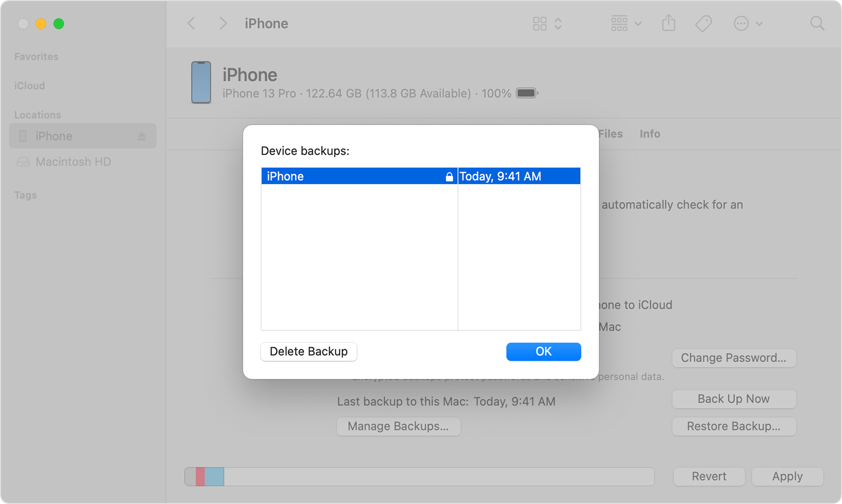
Task: Open the Files tab
Action: (x=610, y=134)
